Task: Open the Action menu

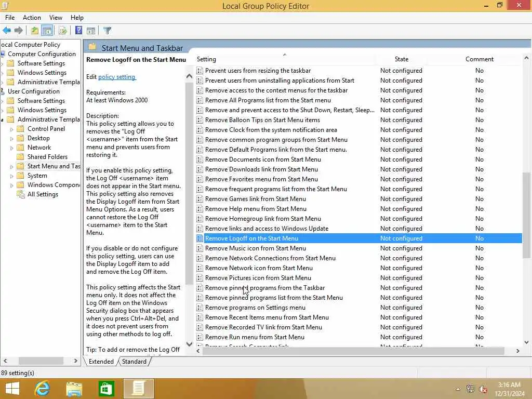Action: [x=32, y=18]
